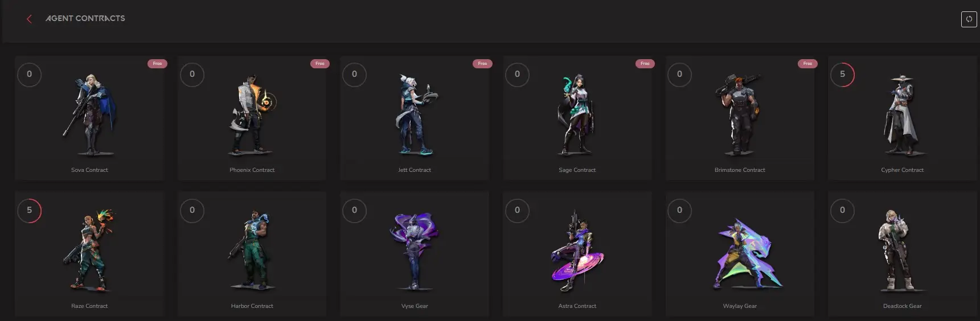The width and height of the screenshot is (980, 321).
Task: Select the Sage agent portrait
Action: click(577, 114)
